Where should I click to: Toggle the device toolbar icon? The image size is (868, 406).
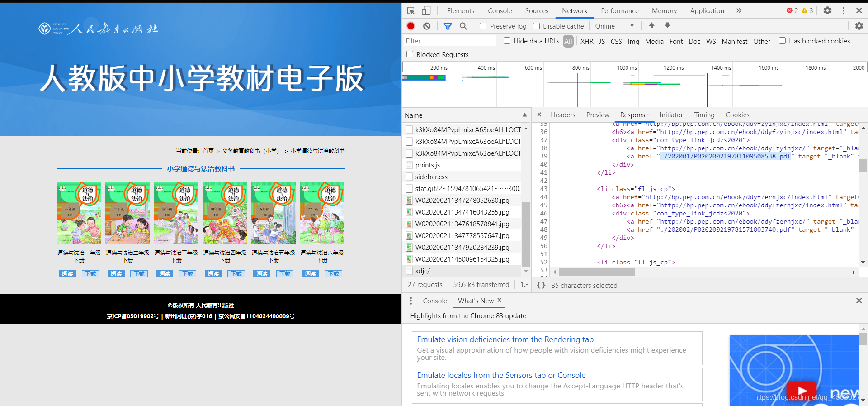426,10
